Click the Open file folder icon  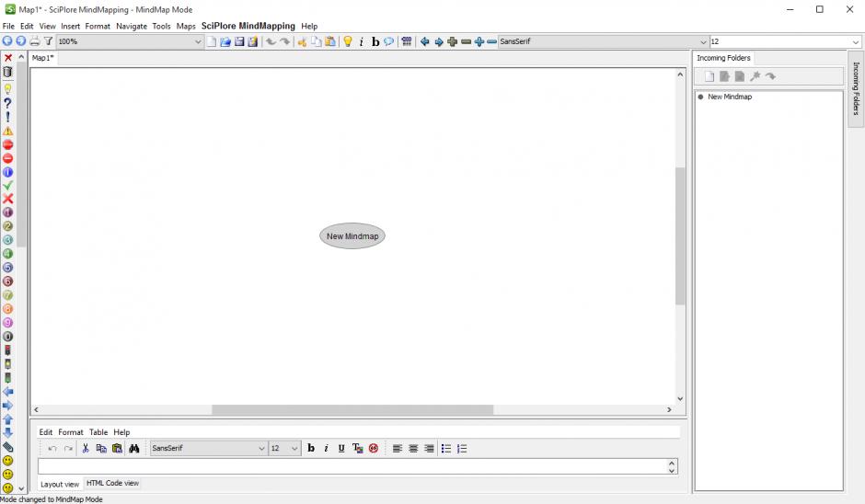225,41
